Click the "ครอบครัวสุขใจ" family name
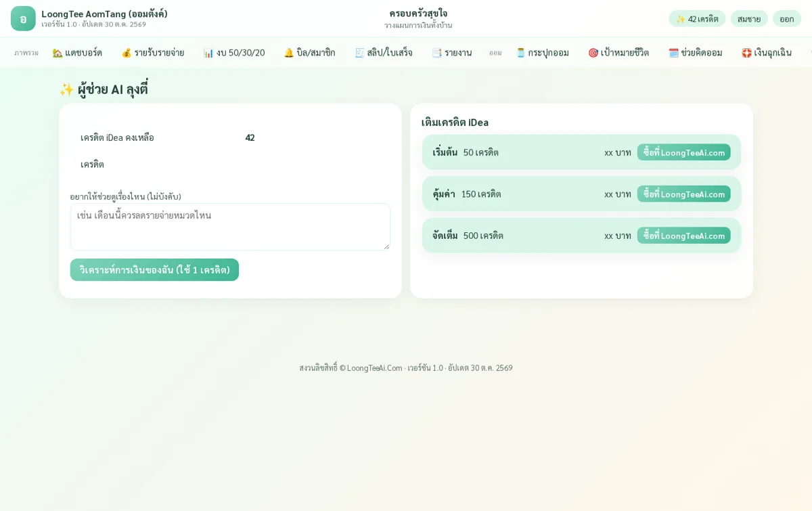812x511 pixels. 418,13
